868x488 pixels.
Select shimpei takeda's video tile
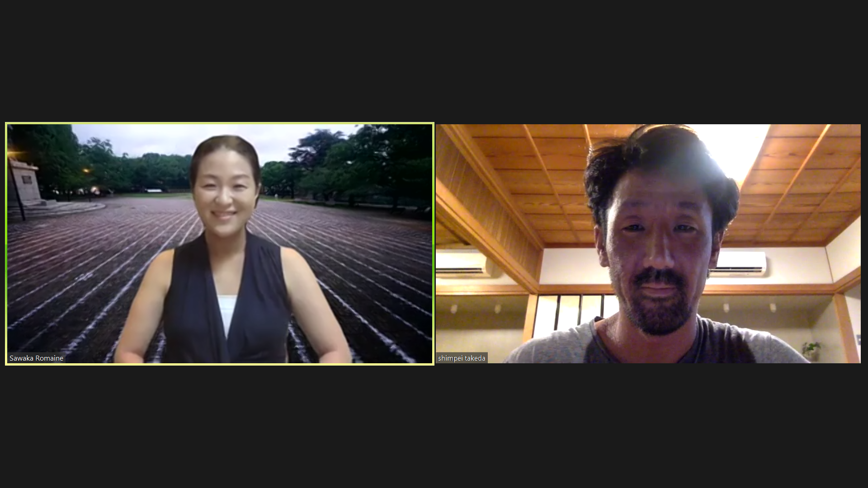click(648, 244)
